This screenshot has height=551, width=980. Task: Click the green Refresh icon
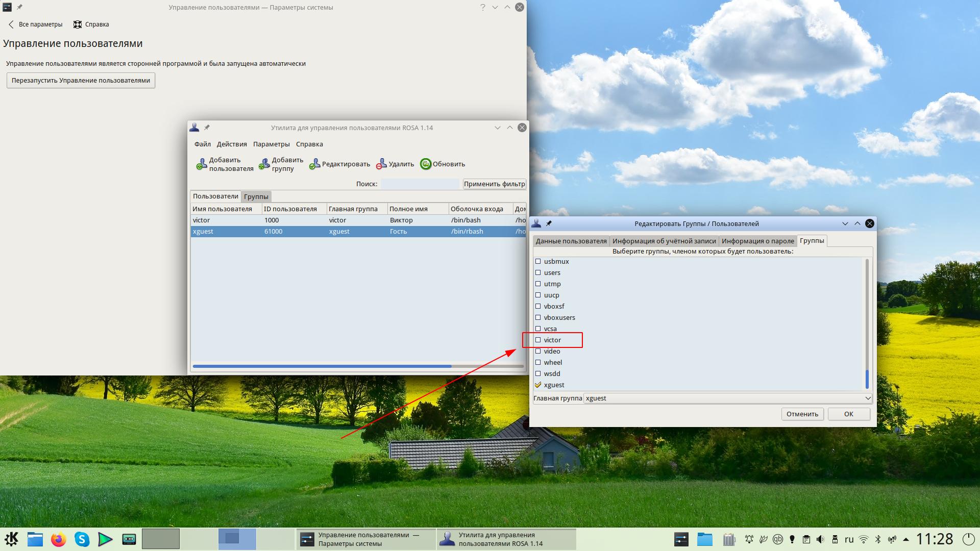(x=426, y=164)
